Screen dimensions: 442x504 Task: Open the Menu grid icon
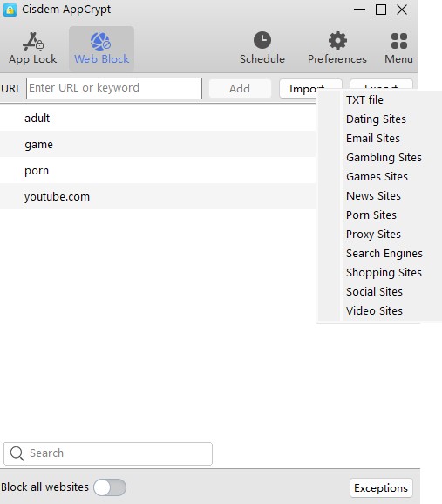(x=399, y=49)
